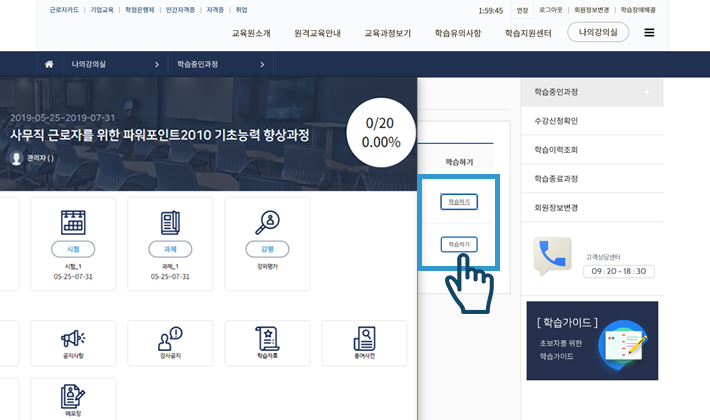Screen dimensions: 710x420
Task: Click the 취업 top link
Action: [241, 10]
